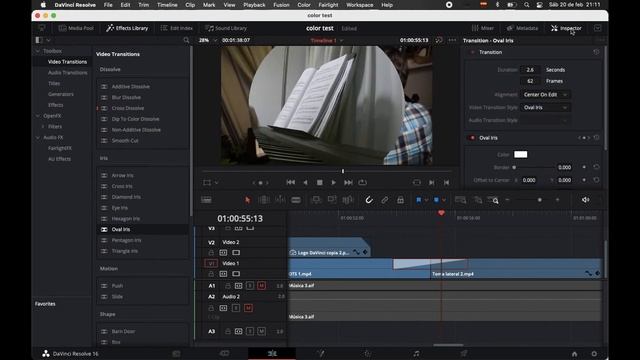Toggle the Effects Library panel
640x360 pixels.
pyautogui.click(x=127, y=28)
